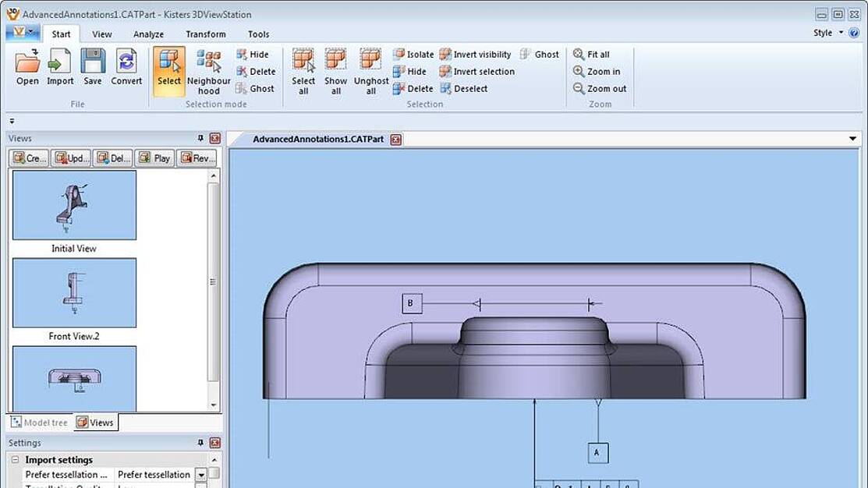Click the Unghost all icon
The width and height of the screenshot is (868, 488).
coord(371,72)
